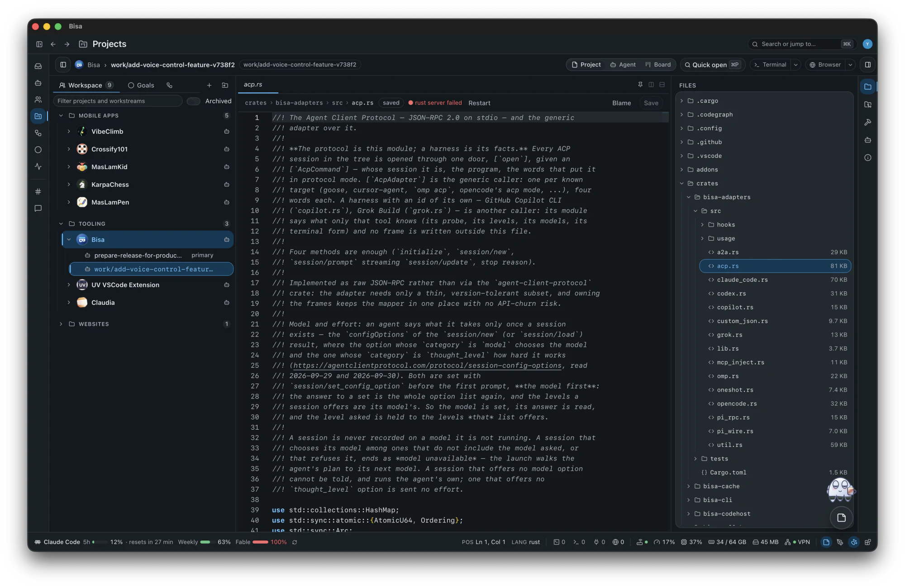Add a new workspace with plus icon
The width and height of the screenshot is (905, 588).
[209, 85]
